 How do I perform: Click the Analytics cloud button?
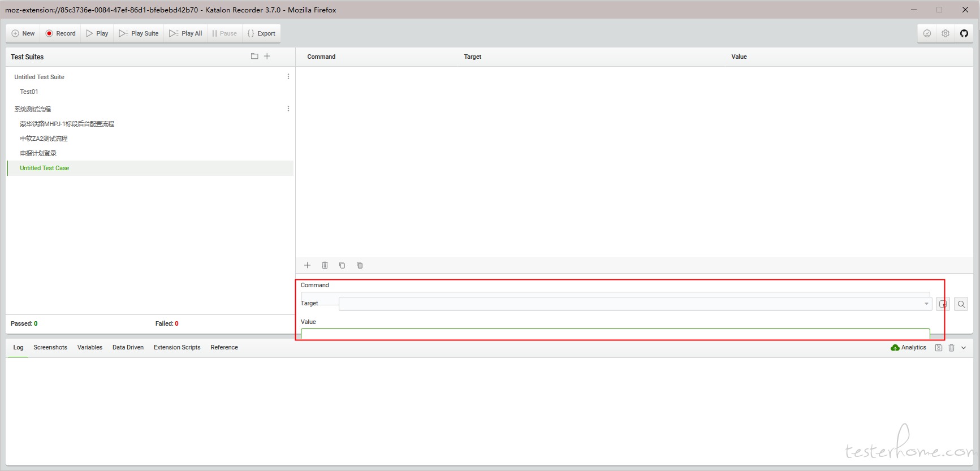[908, 347]
